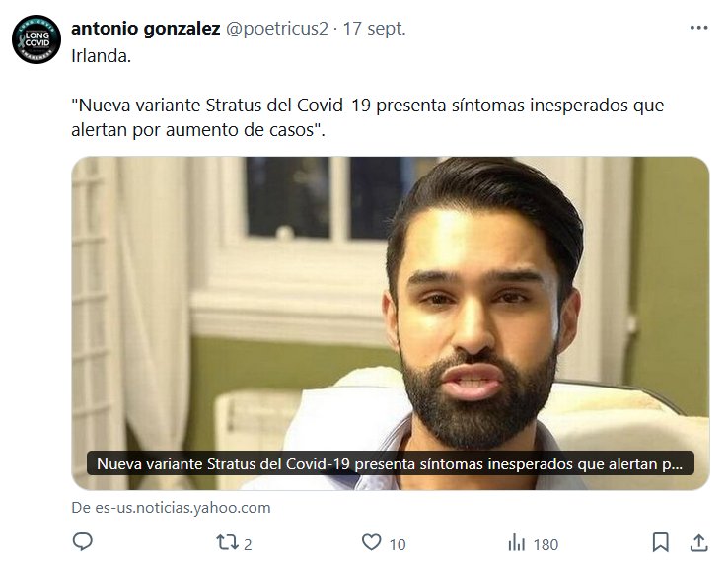Click the article headline caption overlay
728x564 pixels.
(x=390, y=463)
